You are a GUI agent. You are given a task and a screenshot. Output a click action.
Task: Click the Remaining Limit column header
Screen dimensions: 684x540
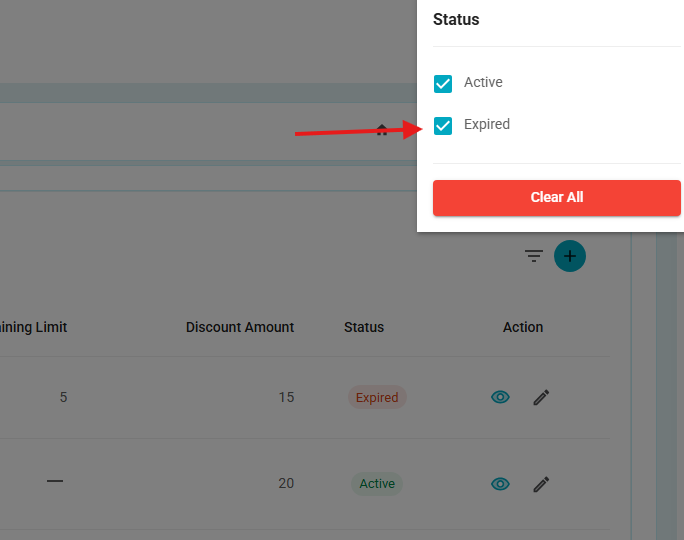click(x=34, y=327)
